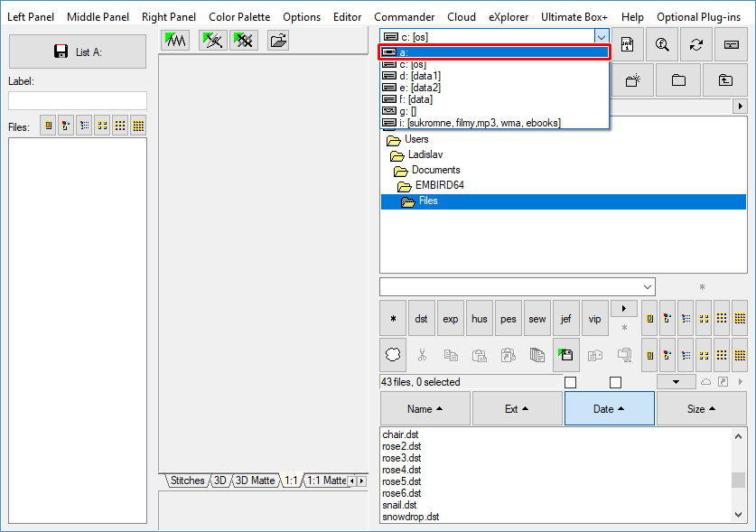Toggle the 'exp' format filter
This screenshot has width=756, height=532.
point(451,318)
